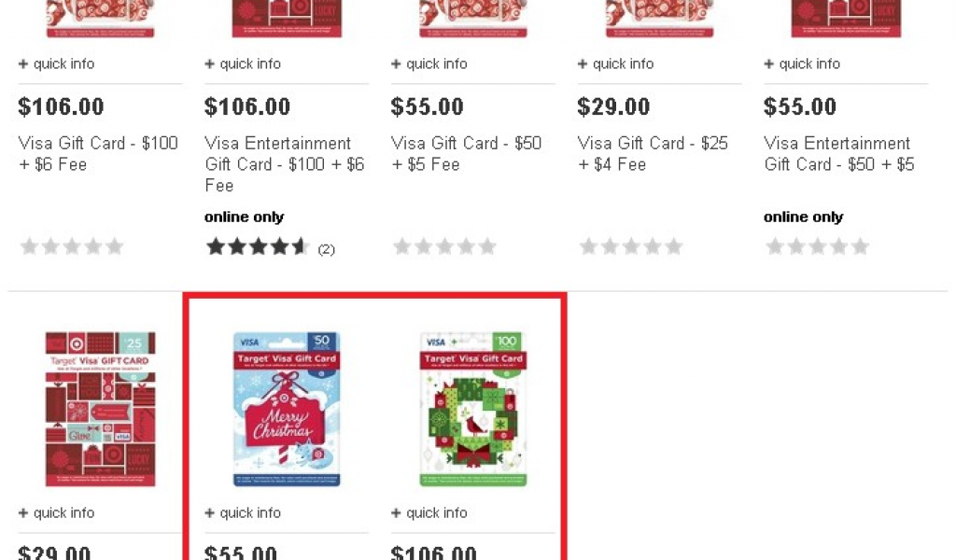The height and width of the screenshot is (560, 956).
Task: Click empty stars under $25 Visa Gift Card
Action: click(x=631, y=246)
